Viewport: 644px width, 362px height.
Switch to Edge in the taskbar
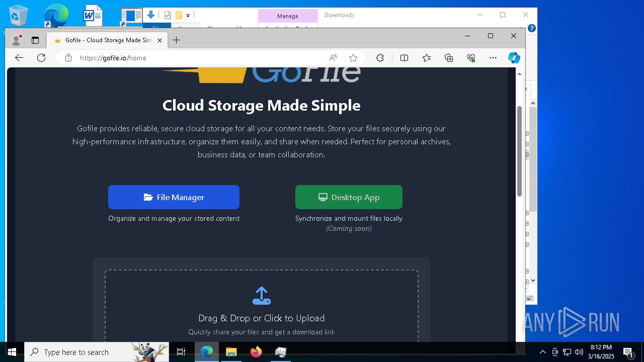207,352
